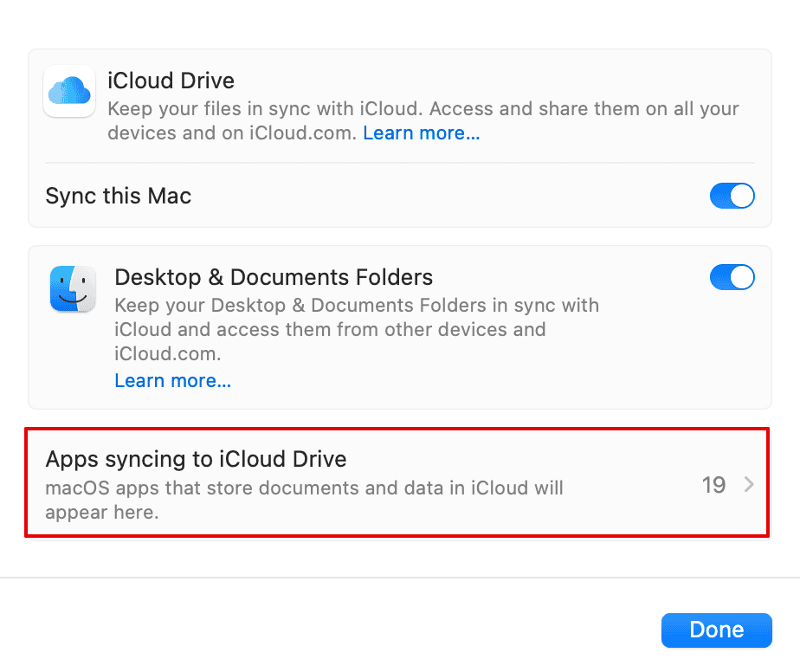Disable Desktop & Documents Folders syncing switch
Screen dimensions: 800x672
pyautogui.click(x=732, y=277)
